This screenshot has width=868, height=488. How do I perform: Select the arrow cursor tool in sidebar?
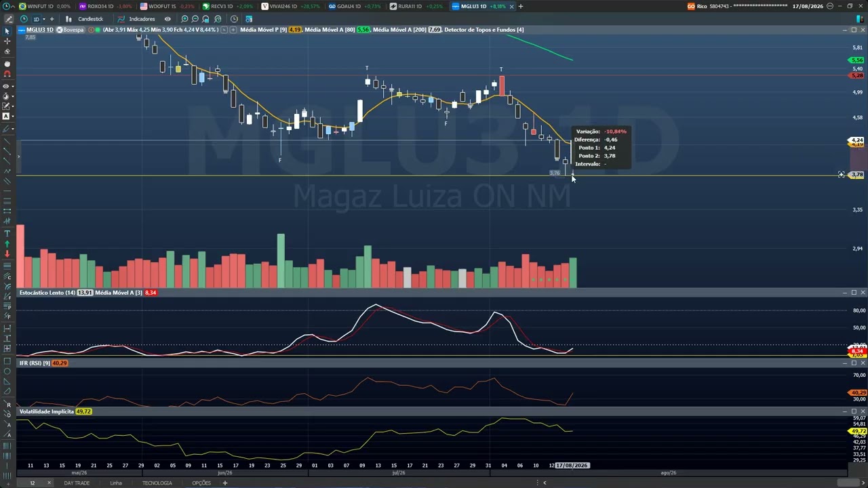pyautogui.click(x=7, y=30)
